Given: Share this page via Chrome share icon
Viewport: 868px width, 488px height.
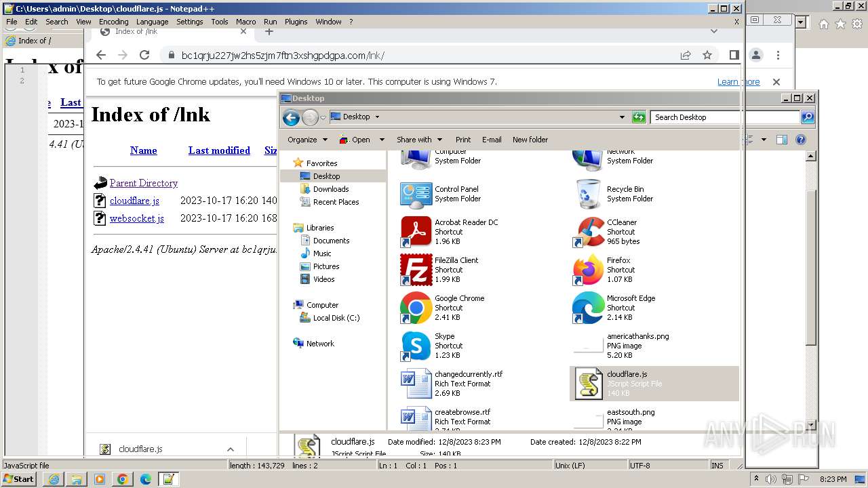Looking at the screenshot, I should click(x=686, y=56).
